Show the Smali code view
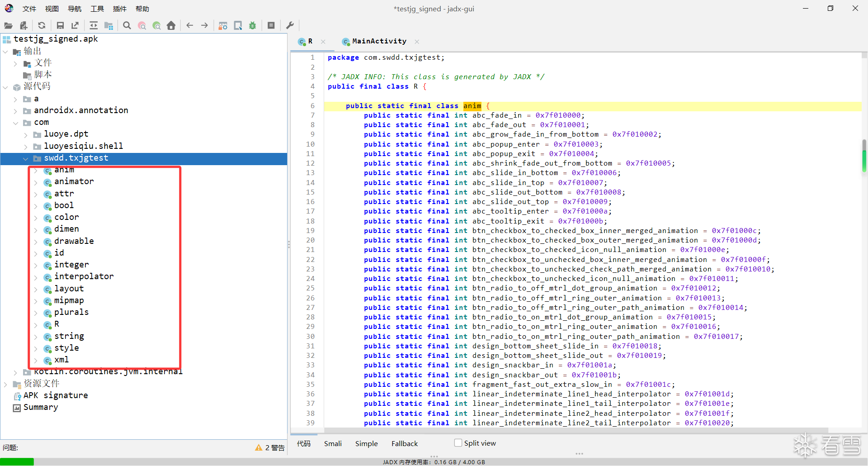 point(333,443)
